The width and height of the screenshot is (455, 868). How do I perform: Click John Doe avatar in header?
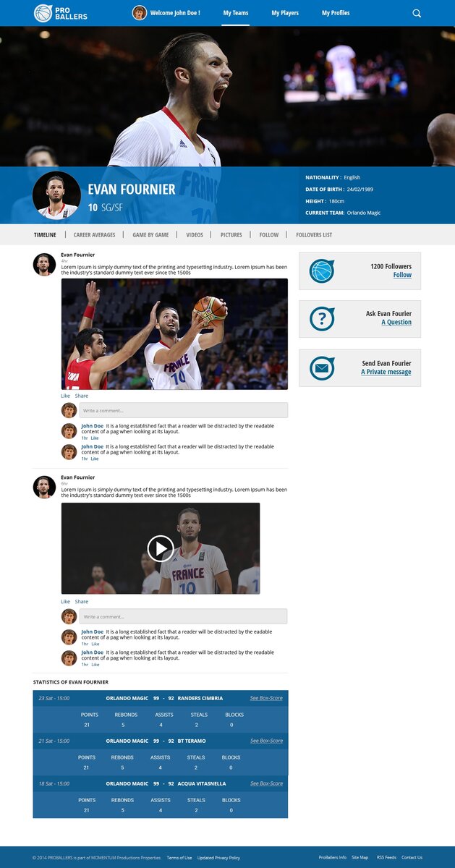(140, 13)
